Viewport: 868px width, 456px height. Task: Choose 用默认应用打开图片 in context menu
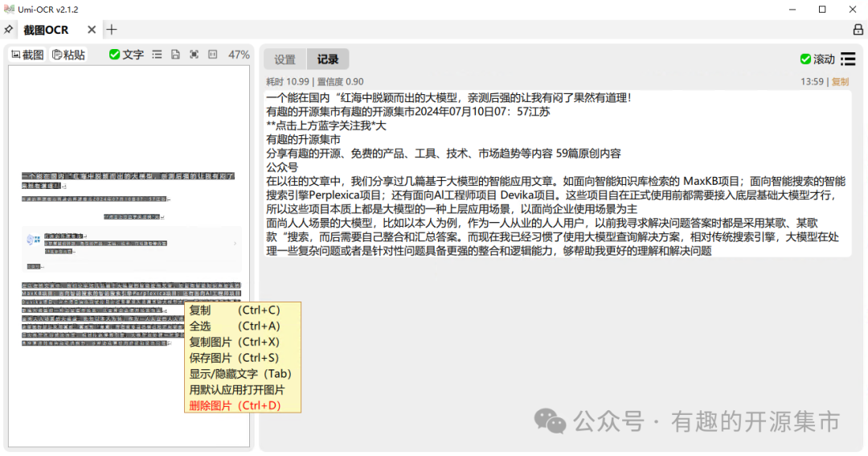[243, 390]
